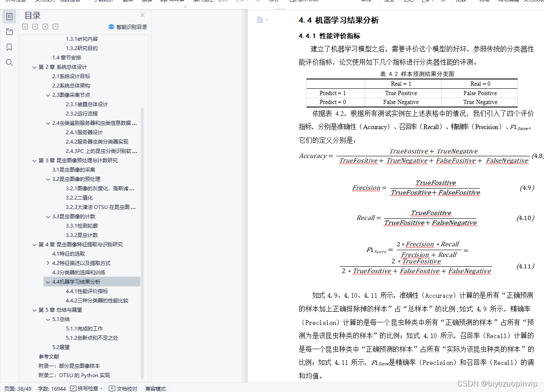544x392 pixels.
Task: Go to 1.3.1研究内容 in outline
Action: click(82, 39)
